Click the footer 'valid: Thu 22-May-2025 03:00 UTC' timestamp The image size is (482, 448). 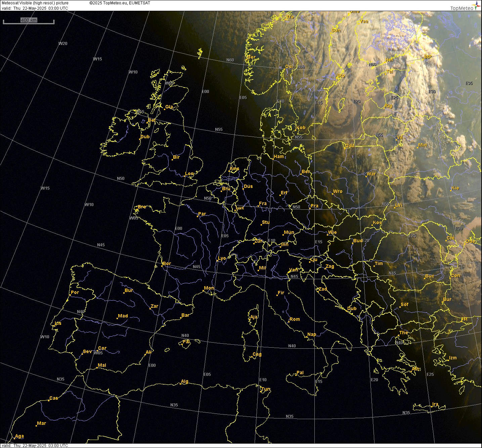coord(35,446)
